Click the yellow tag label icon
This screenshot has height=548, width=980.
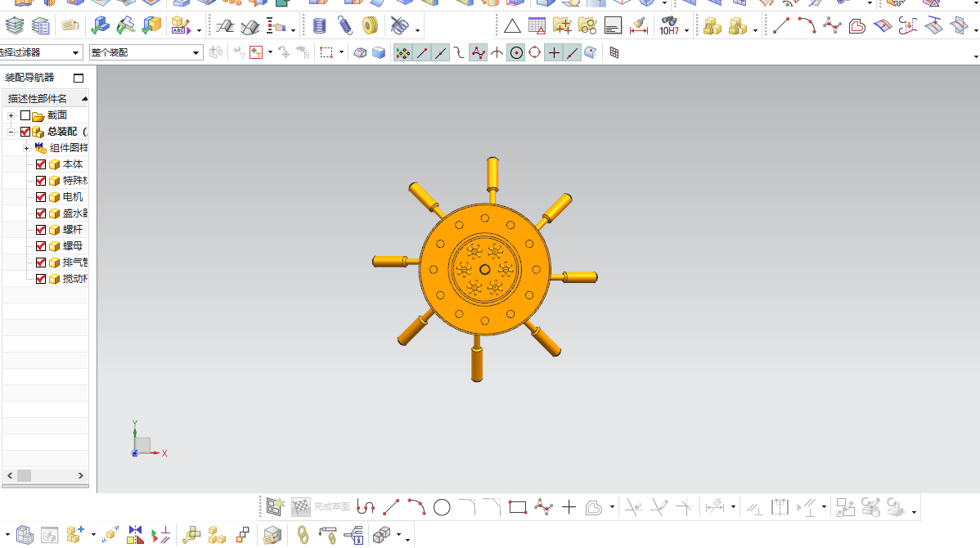tap(70, 25)
